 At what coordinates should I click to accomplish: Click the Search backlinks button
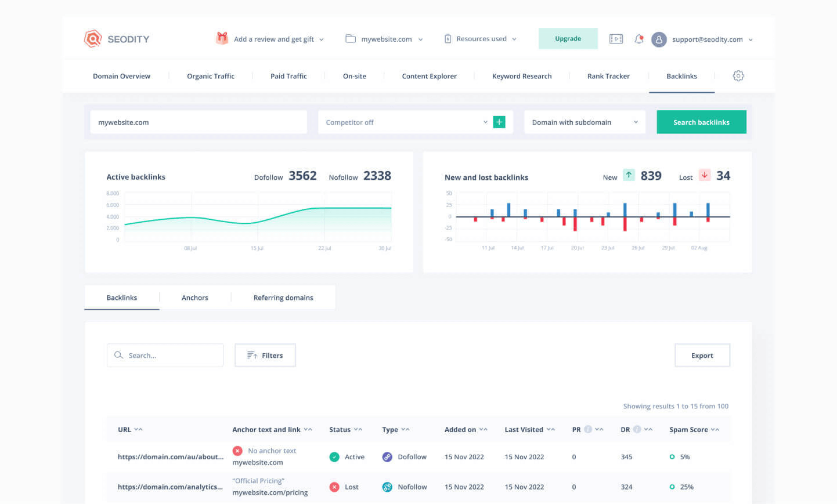click(x=701, y=122)
